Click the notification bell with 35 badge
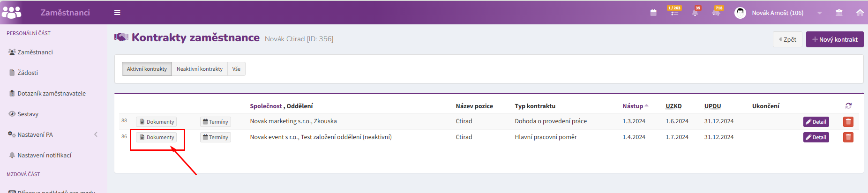 695,13
